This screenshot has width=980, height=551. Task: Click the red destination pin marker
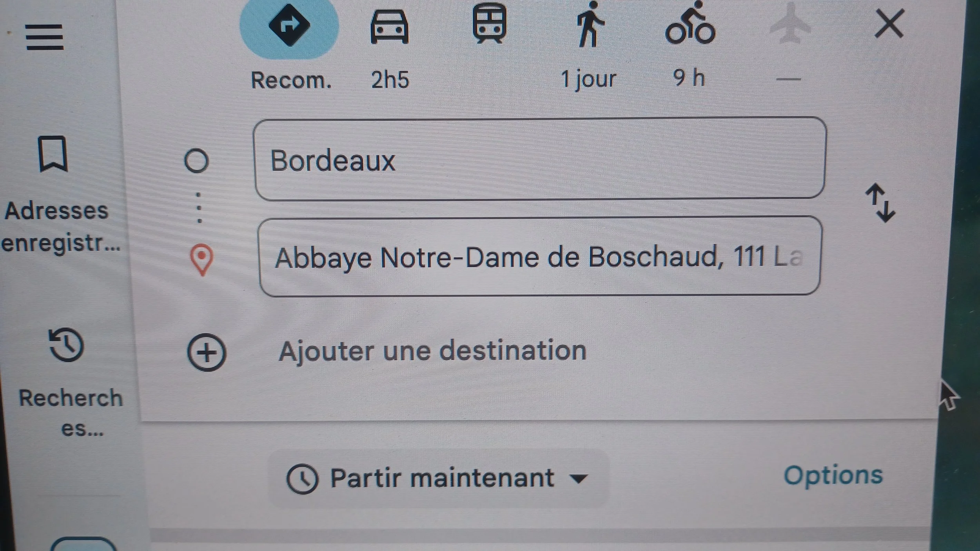pos(201,260)
